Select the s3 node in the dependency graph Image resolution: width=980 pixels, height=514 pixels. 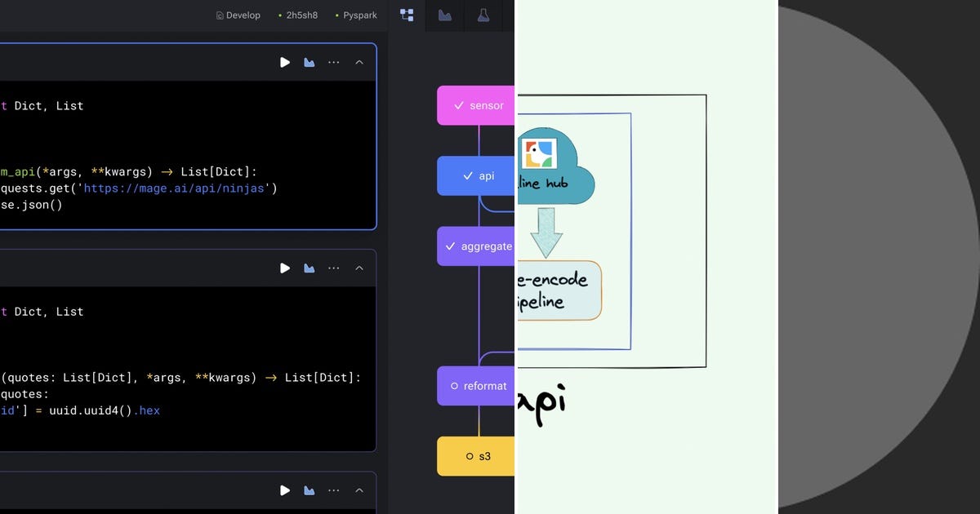tap(478, 456)
